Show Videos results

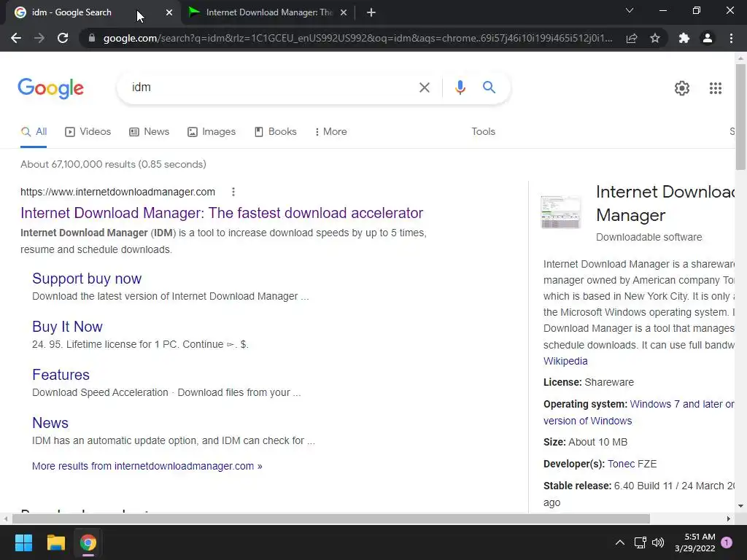(88, 132)
